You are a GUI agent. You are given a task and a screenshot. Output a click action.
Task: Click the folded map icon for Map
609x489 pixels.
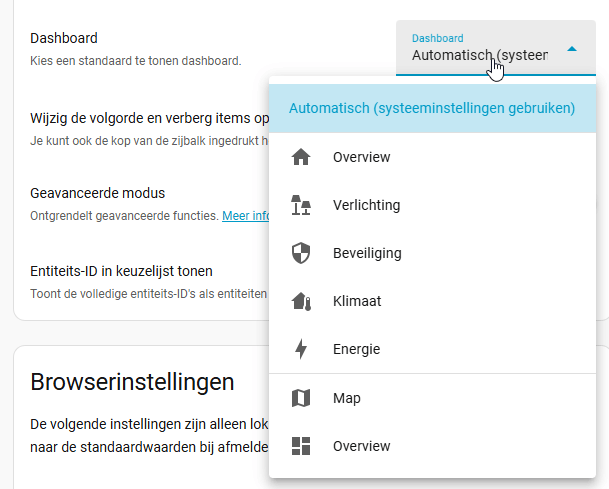coord(301,398)
